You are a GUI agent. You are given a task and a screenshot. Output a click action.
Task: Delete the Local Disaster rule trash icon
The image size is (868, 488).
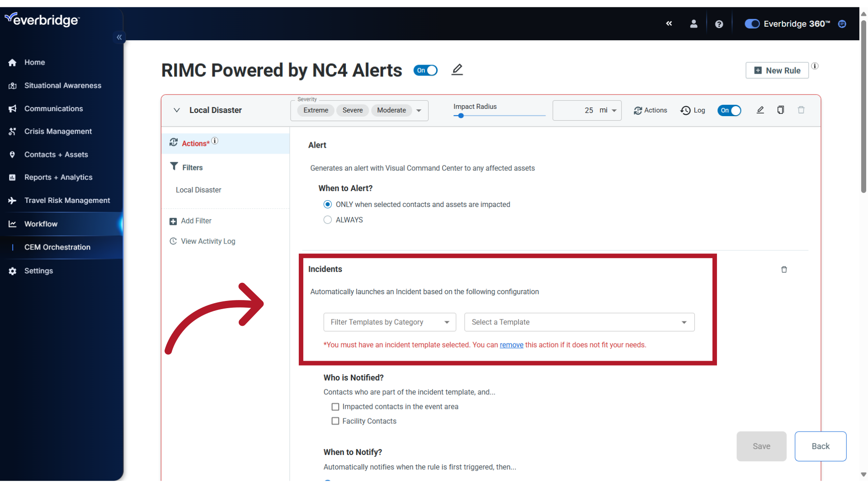tap(801, 110)
